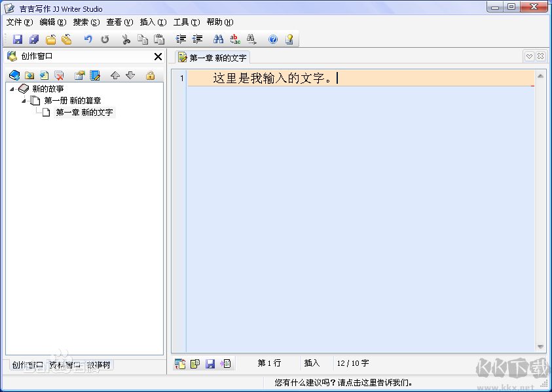Image resolution: width=552 pixels, height=392 pixels.
Task: Click the Paste clipboard icon
Action: pos(159,39)
